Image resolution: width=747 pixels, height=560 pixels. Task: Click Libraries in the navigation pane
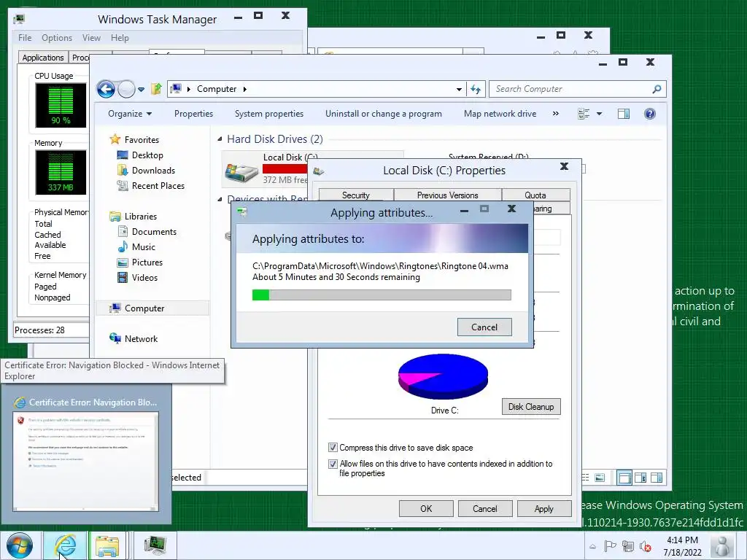(x=141, y=216)
